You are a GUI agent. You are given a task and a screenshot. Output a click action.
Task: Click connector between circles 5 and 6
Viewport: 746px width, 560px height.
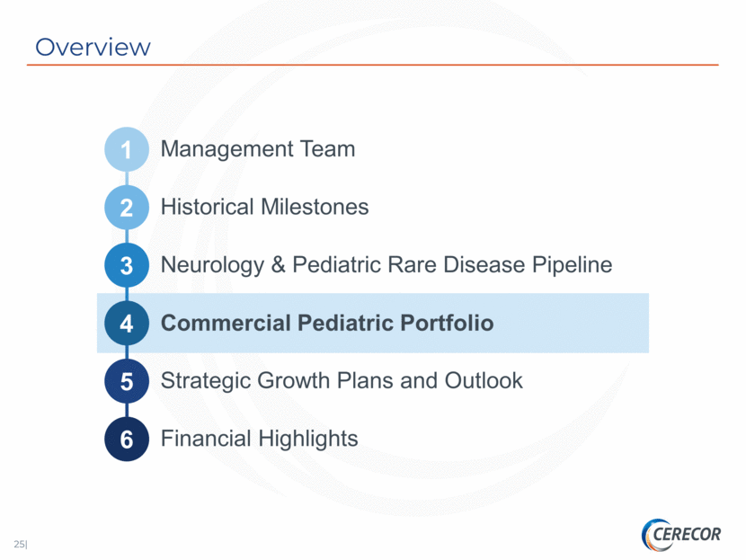tap(127, 410)
